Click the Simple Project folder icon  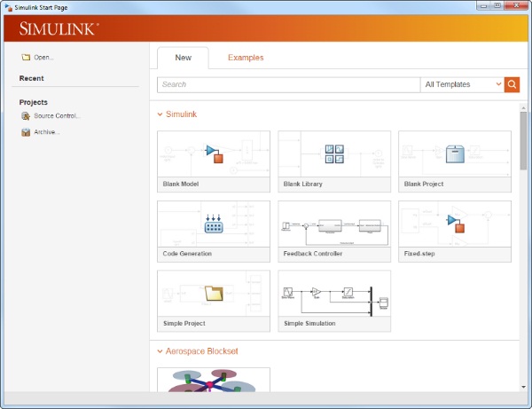coord(214,294)
